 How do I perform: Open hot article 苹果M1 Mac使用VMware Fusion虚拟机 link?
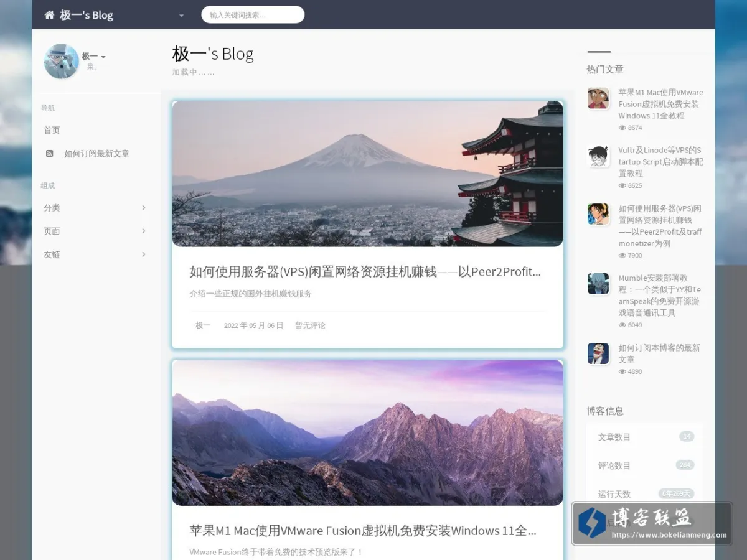click(660, 104)
